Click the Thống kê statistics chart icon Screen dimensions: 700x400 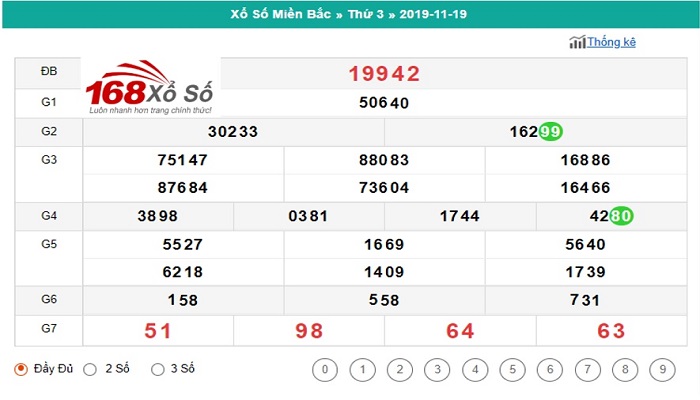click(577, 42)
